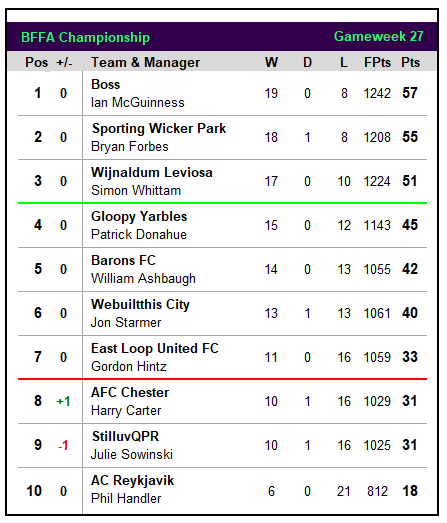Click the red -1 change for StilluvQPR
Image resolution: width=447 pixels, height=523 pixels.
(63, 445)
